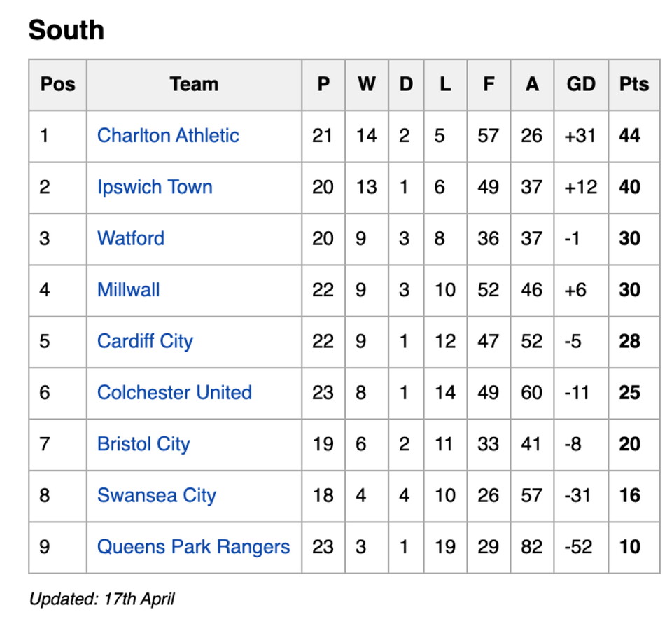
Task: Click the Team column header
Action: pos(194,85)
